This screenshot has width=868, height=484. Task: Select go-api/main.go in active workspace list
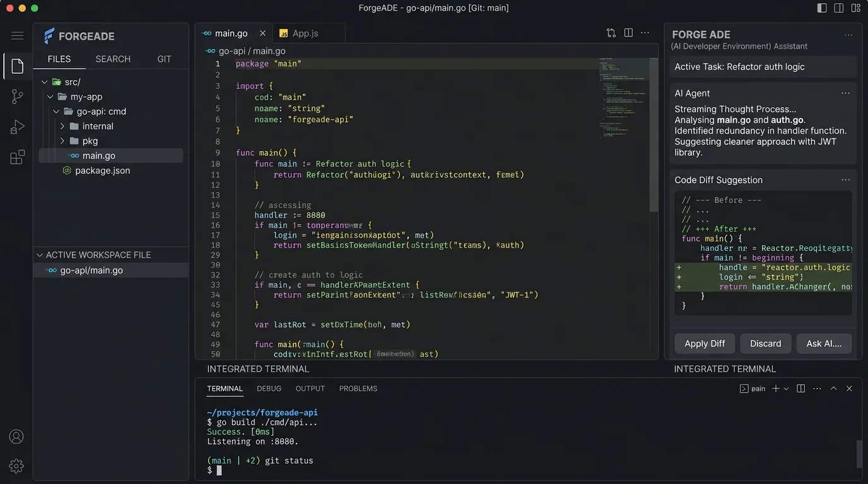point(111,270)
